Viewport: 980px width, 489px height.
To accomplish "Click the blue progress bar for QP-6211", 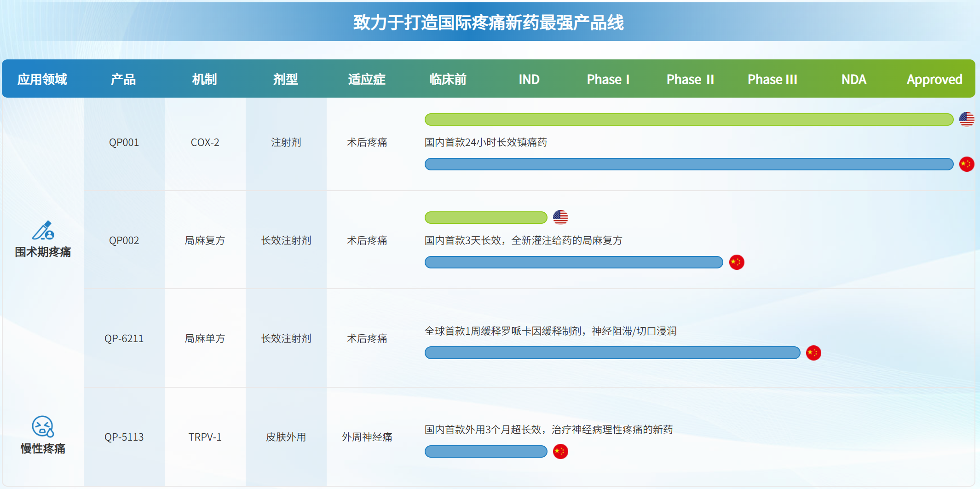I will [612, 353].
